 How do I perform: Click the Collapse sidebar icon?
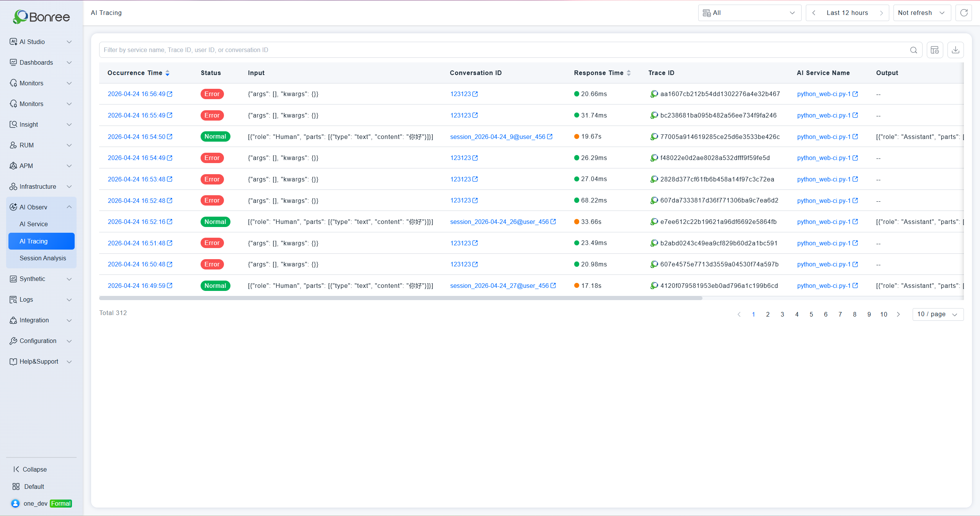(x=16, y=469)
